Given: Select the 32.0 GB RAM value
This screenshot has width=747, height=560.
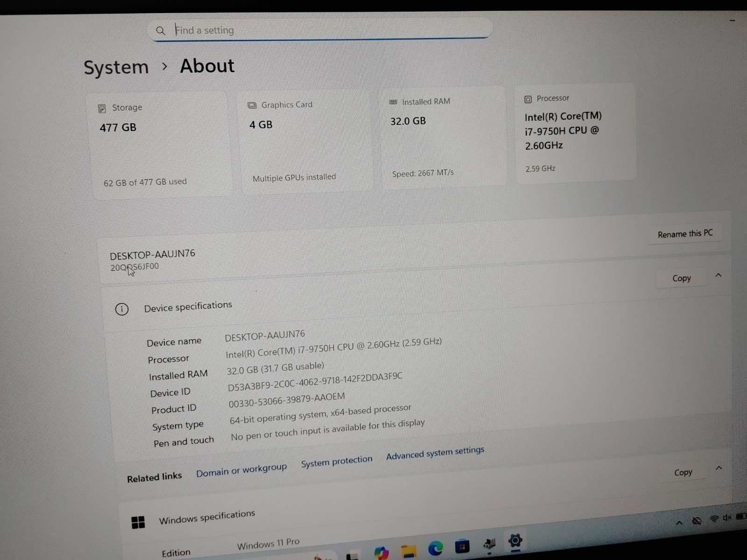Looking at the screenshot, I should (408, 121).
